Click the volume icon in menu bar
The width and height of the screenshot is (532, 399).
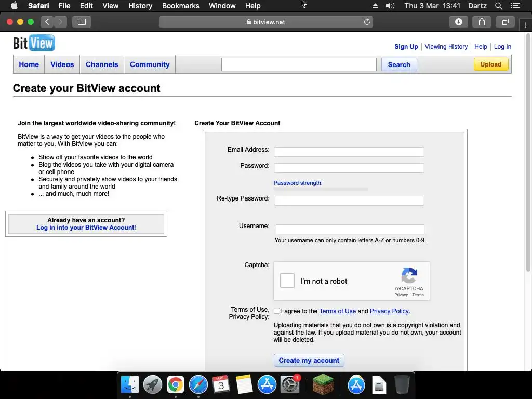(x=390, y=6)
